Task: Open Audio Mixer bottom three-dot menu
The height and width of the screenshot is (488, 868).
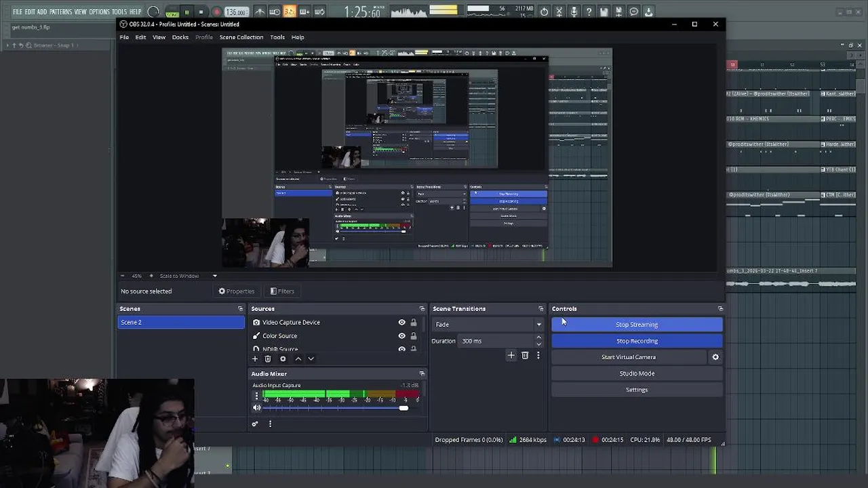Action: pyautogui.click(x=270, y=424)
